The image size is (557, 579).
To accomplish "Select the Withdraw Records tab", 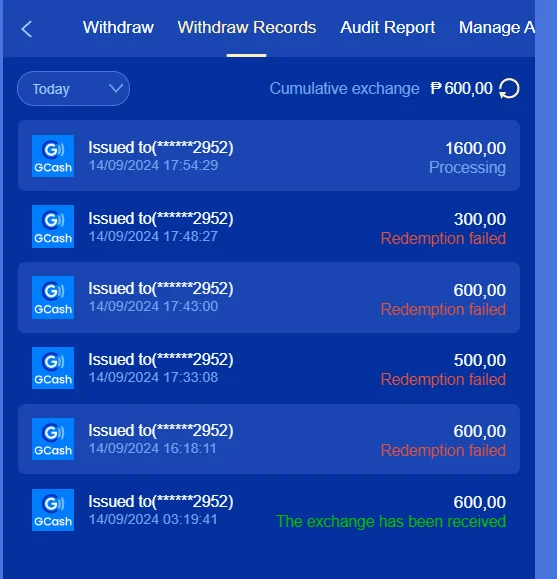I will pos(247,27).
